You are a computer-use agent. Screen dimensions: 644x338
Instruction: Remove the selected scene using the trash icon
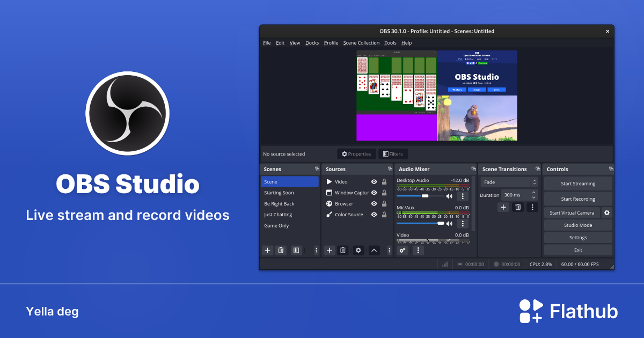281,250
